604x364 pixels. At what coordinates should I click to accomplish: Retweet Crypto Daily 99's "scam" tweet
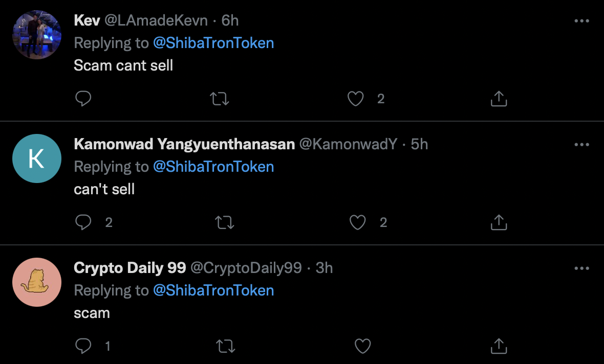(x=226, y=347)
